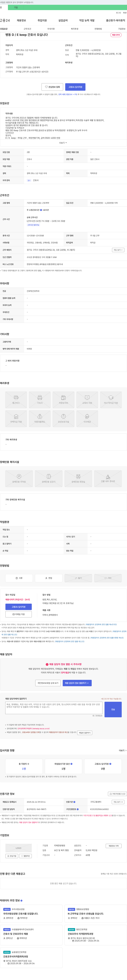The height and width of the screenshot is (980, 127).
Task: Click 고용24 입사지원 under 접수 마감일
Action: 19,607
